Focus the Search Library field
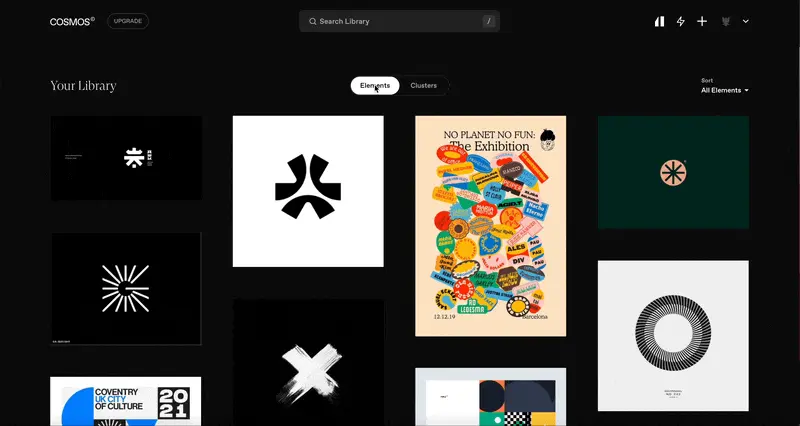 [x=399, y=21]
